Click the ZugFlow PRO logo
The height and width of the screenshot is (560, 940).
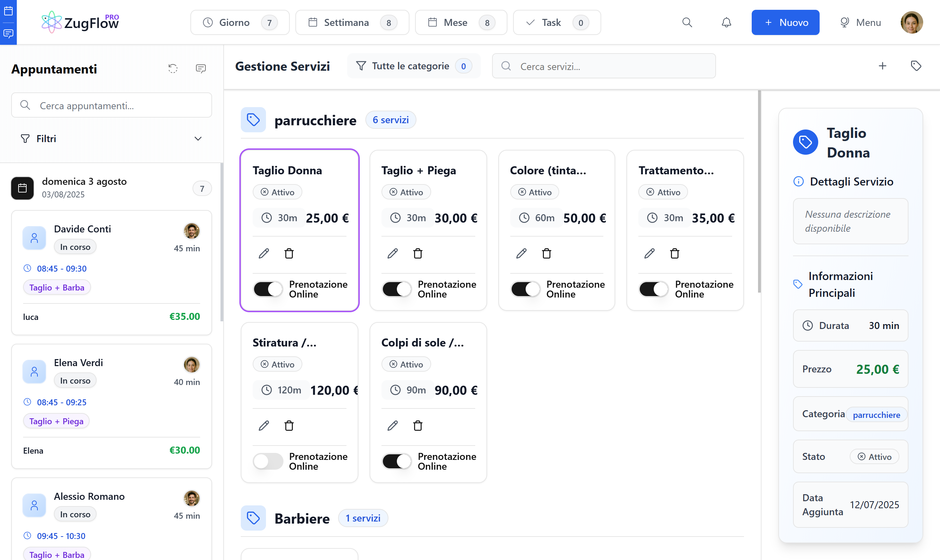(80, 22)
